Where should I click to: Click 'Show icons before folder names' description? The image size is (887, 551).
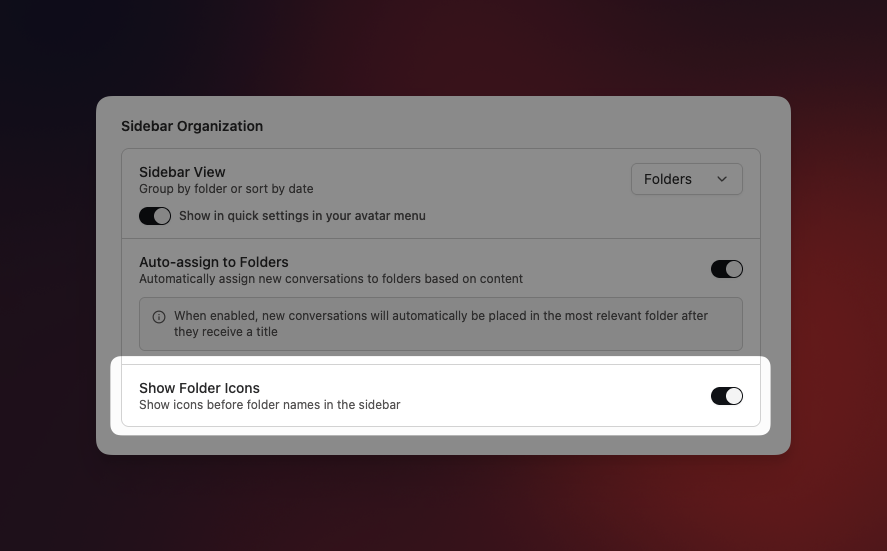(270, 405)
